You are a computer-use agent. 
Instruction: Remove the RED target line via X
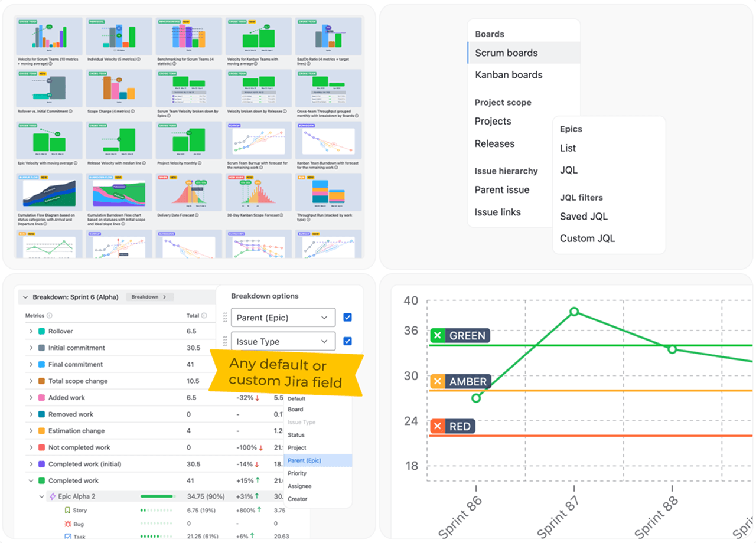438,426
